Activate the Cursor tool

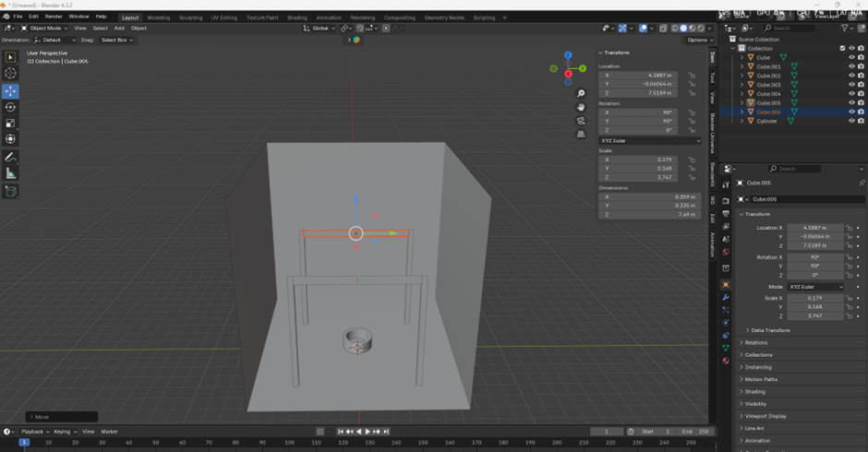(x=10, y=73)
